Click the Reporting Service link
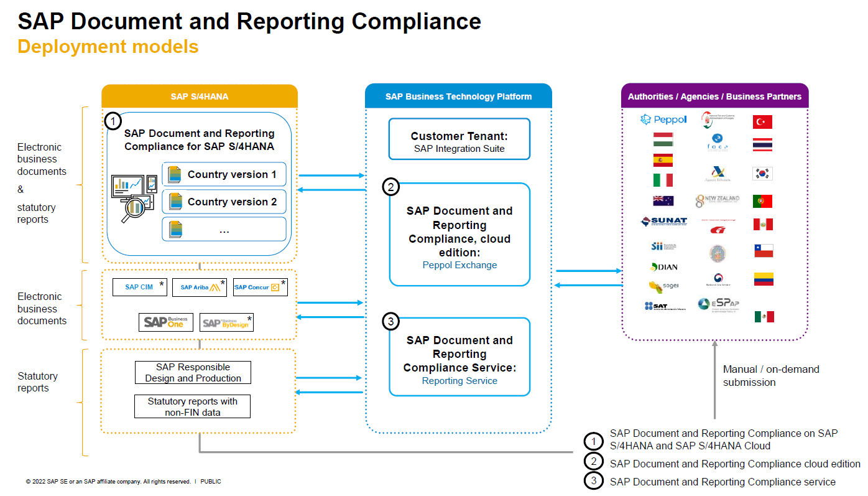 [459, 381]
